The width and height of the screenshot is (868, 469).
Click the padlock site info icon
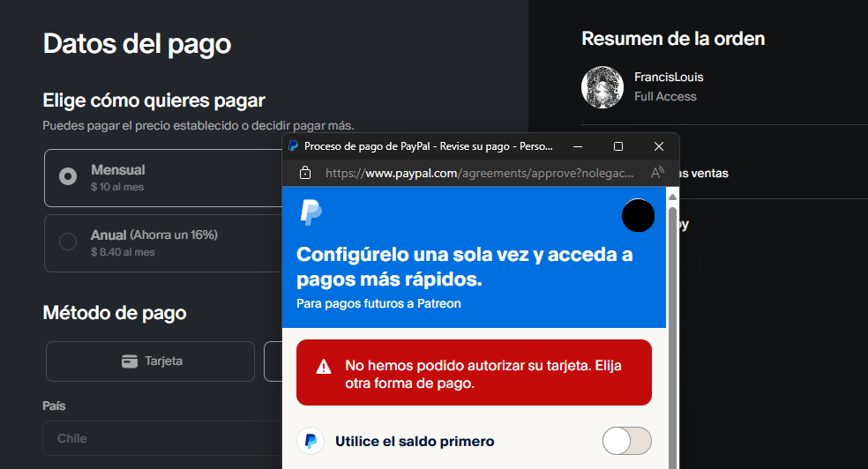pyautogui.click(x=305, y=173)
